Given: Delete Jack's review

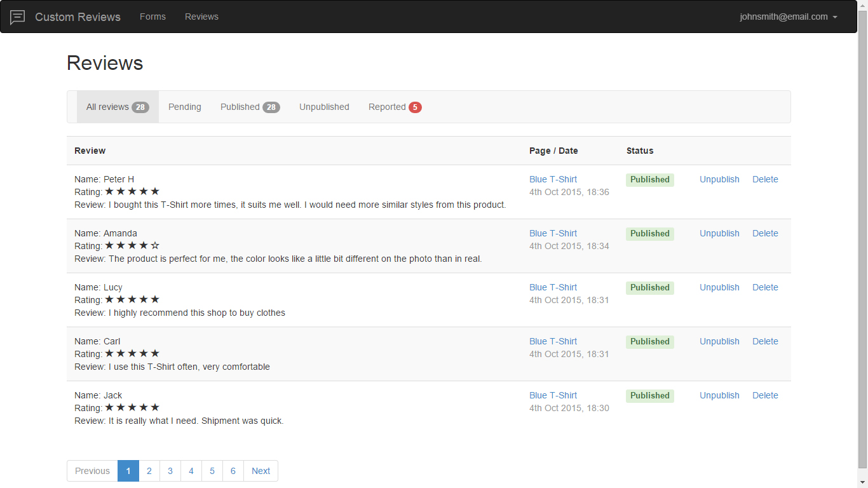Looking at the screenshot, I should coord(765,396).
